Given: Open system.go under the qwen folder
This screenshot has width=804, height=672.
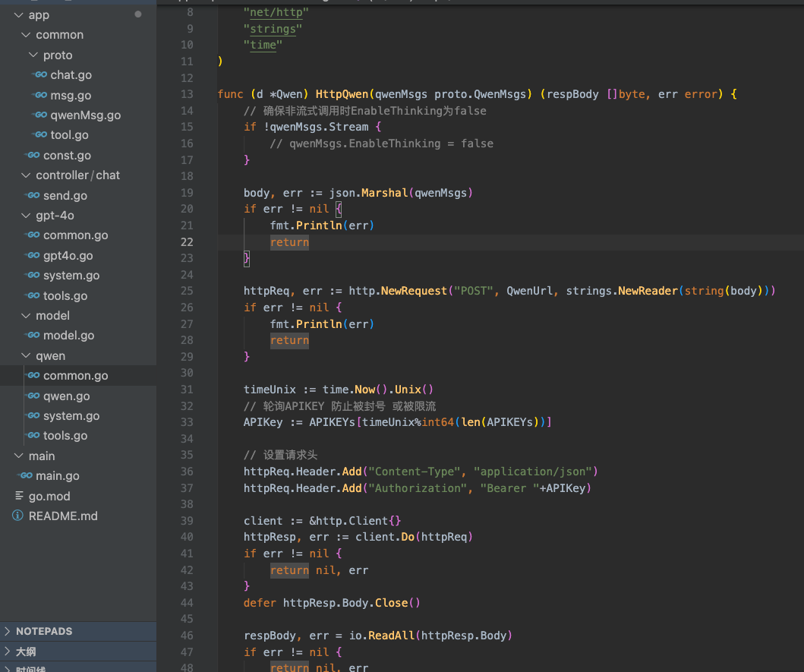Looking at the screenshot, I should tap(71, 416).
